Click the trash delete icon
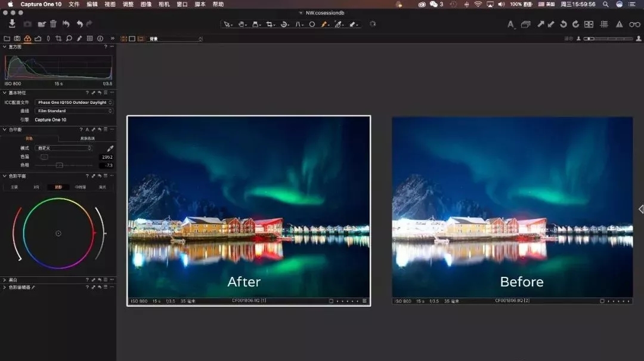 54,24
